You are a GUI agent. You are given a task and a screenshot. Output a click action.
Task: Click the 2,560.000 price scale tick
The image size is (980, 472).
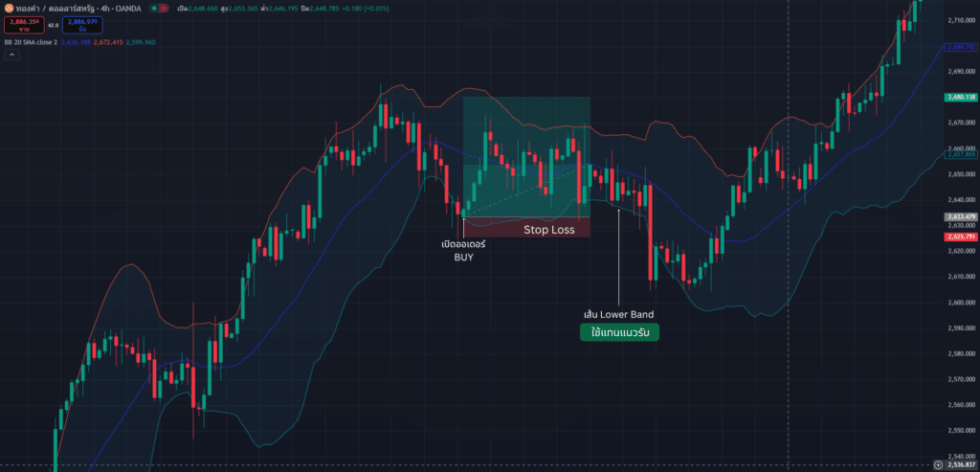[962, 404]
